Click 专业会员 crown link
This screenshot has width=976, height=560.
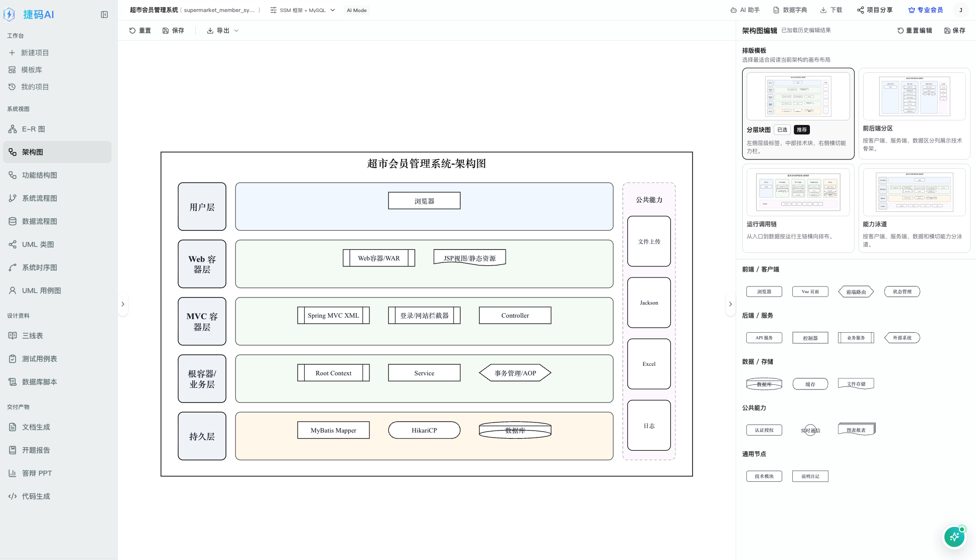click(x=926, y=10)
